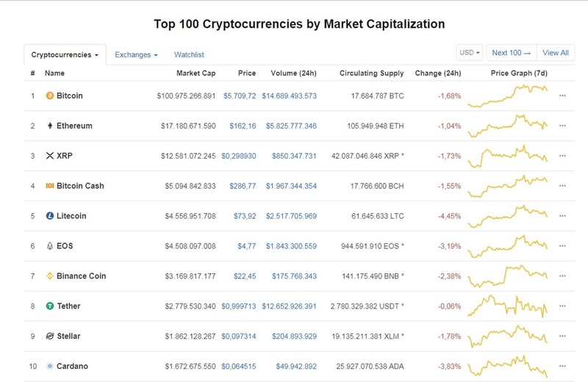Open more options for Cardano row
The image size is (588, 382).
click(x=562, y=366)
